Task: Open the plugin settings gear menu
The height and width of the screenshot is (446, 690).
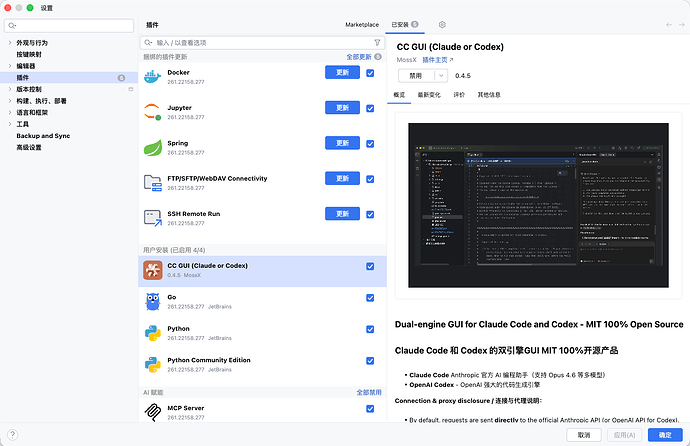Action: coord(442,25)
